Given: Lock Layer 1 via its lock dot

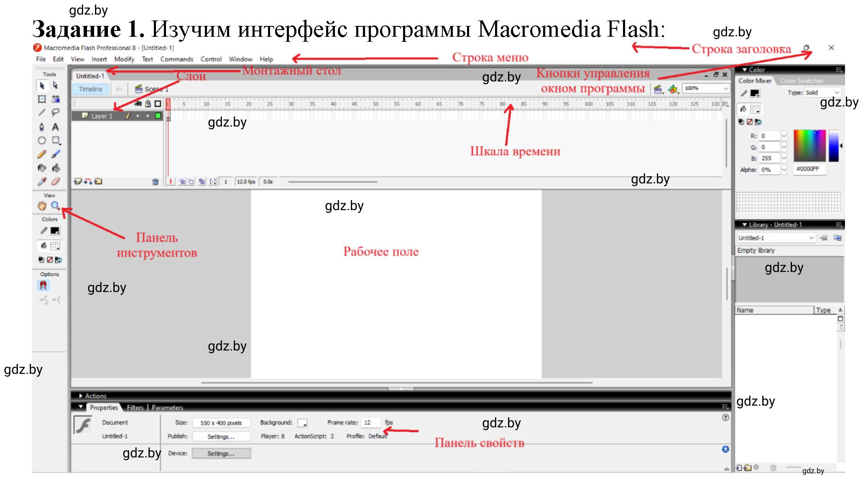Looking at the screenshot, I should tap(148, 116).
